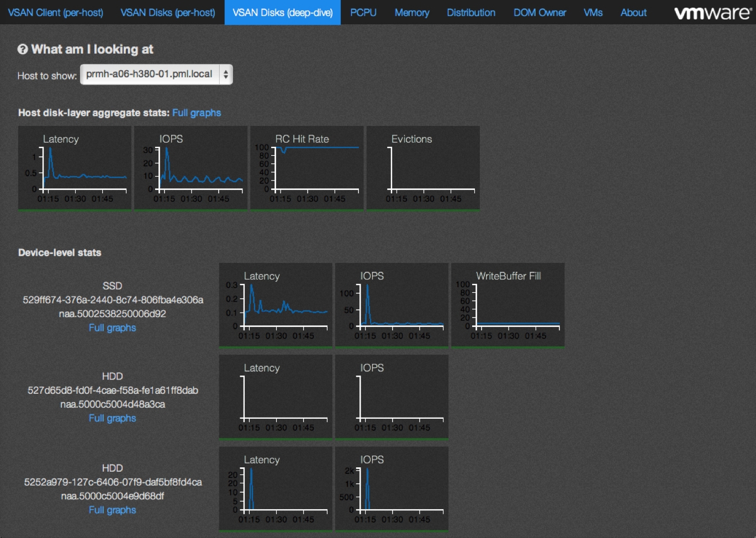Click the Evictions graph

pos(423,168)
